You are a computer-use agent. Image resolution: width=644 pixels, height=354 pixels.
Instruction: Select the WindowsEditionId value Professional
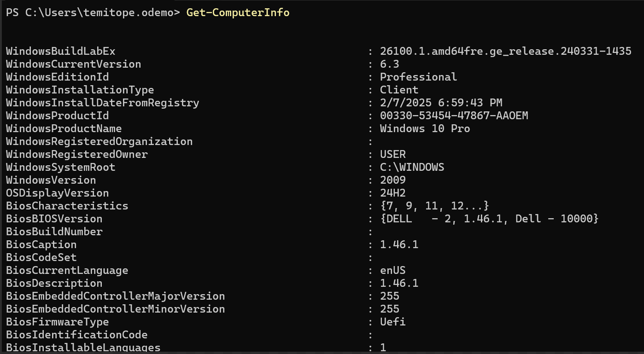[x=418, y=77]
